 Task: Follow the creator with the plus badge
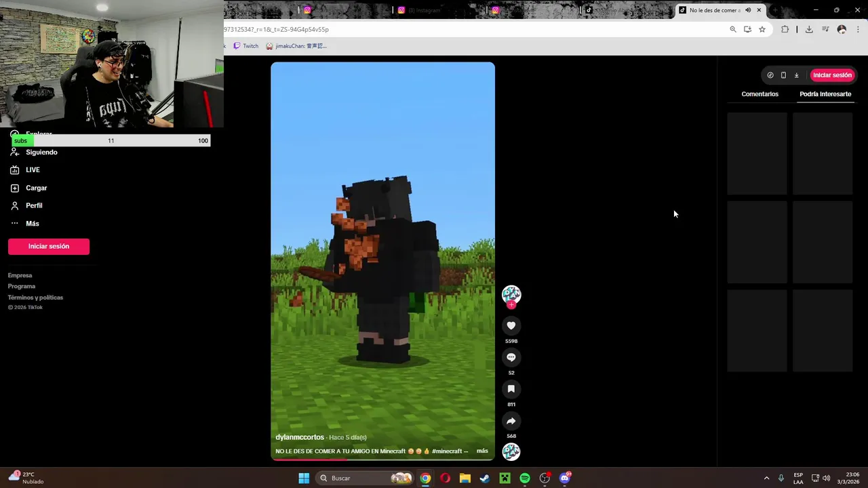[511, 305]
